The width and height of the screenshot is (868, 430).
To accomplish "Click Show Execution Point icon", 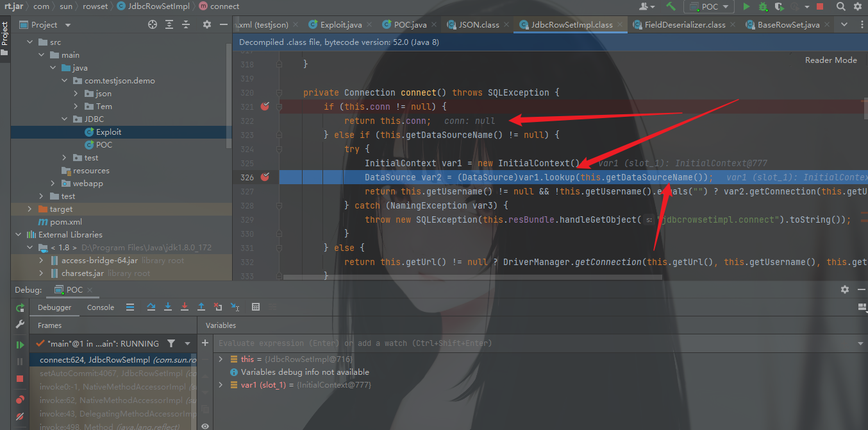I will [130, 307].
